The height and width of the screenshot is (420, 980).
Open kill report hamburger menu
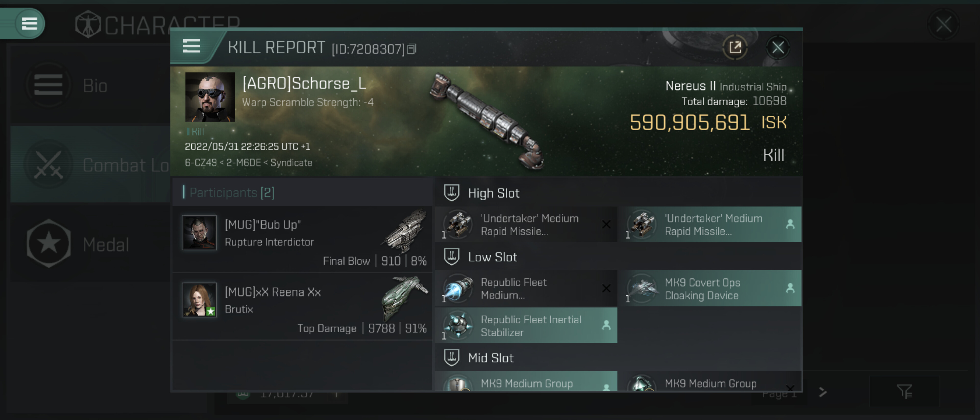(x=191, y=46)
